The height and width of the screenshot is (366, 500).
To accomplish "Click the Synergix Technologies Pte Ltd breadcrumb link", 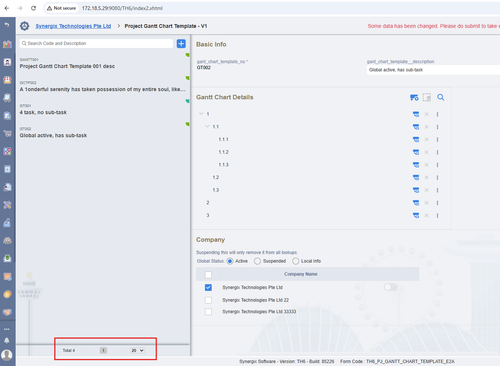I will coord(73,26).
